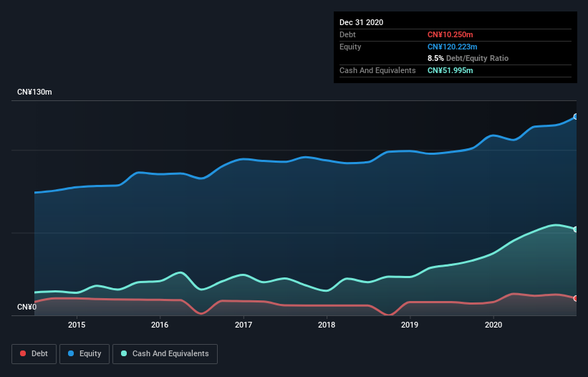Image resolution: width=588 pixels, height=377 pixels.
Task: Toggle Cash And Equivalents legend button
Action: tap(165, 354)
